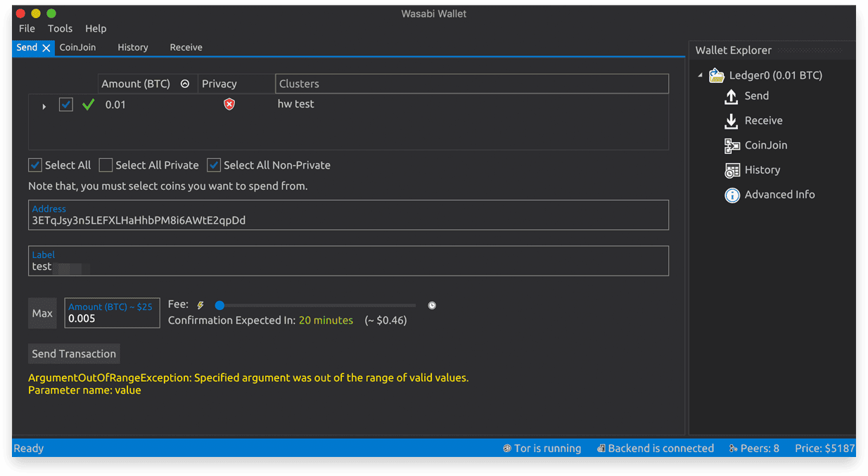Viewport: 868px width, 476px height.
Task: Click the Clusters column header
Action: 472,84
